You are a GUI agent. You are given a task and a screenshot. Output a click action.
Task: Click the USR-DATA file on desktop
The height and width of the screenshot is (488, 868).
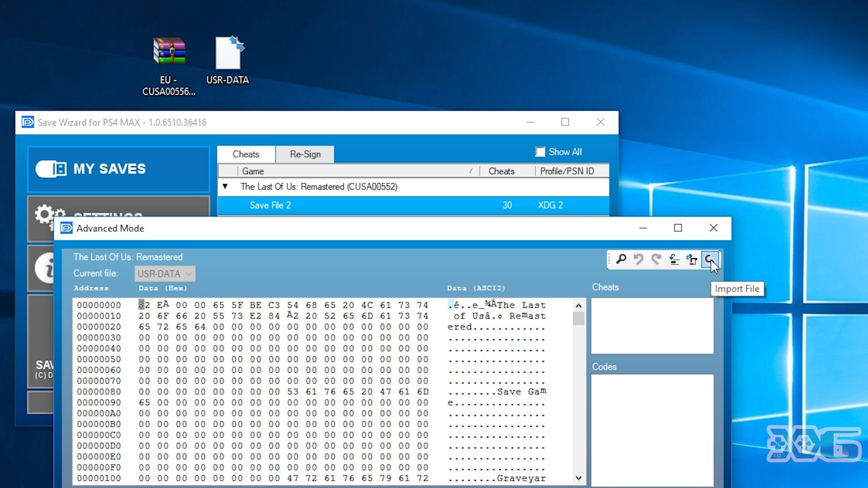pos(228,59)
